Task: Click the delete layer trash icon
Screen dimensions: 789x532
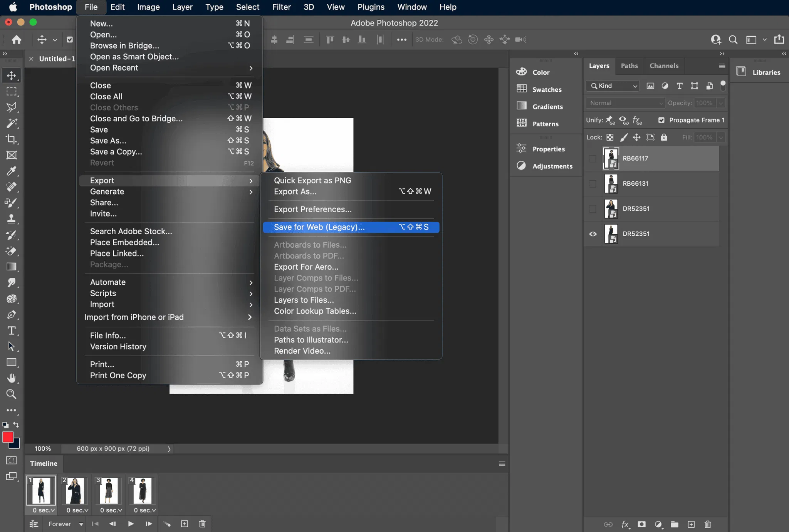Action: coord(708,524)
